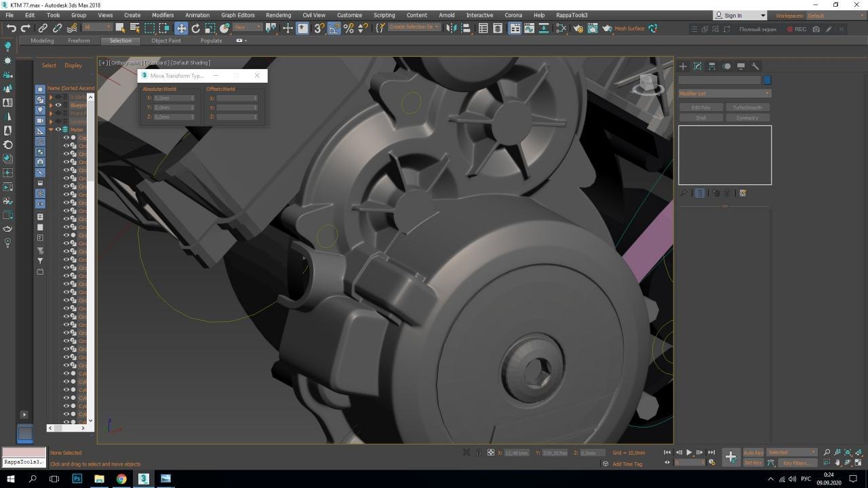Open Render Setup teapot icon
The height and width of the screenshot is (488, 868).
click(x=578, y=28)
